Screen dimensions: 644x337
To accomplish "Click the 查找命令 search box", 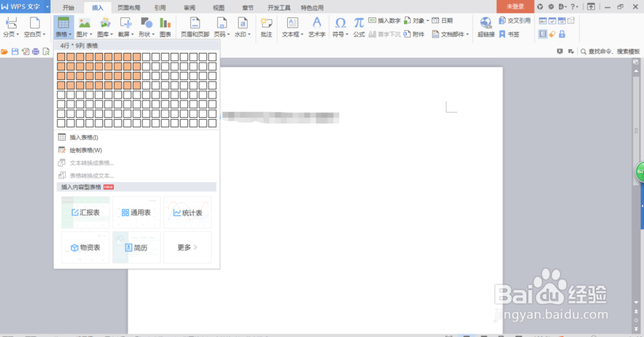I will (x=610, y=52).
